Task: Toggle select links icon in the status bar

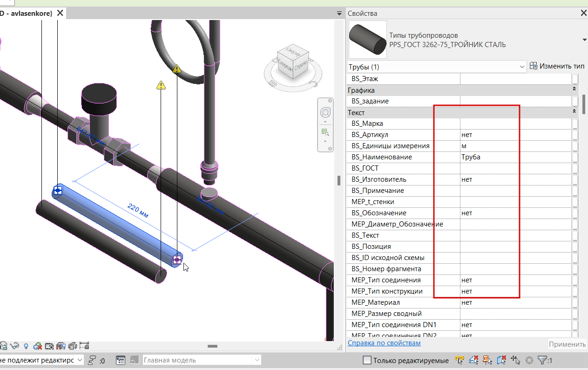Action: pyautogui.click(x=460, y=360)
